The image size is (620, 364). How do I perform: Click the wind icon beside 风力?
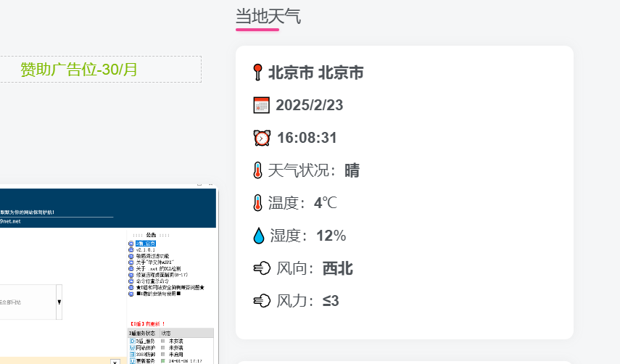pyautogui.click(x=262, y=301)
